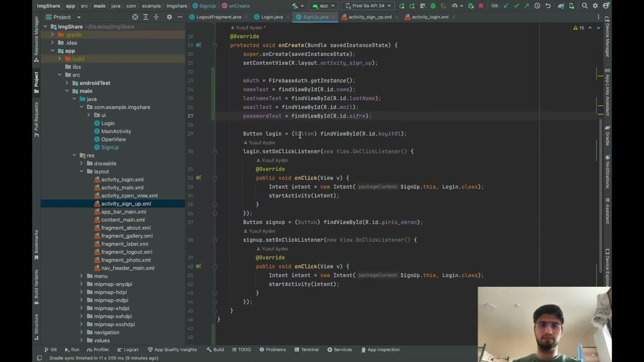Open the App Inspection tool window
Screen dimensions: 644x362
pyautogui.click(x=380, y=350)
